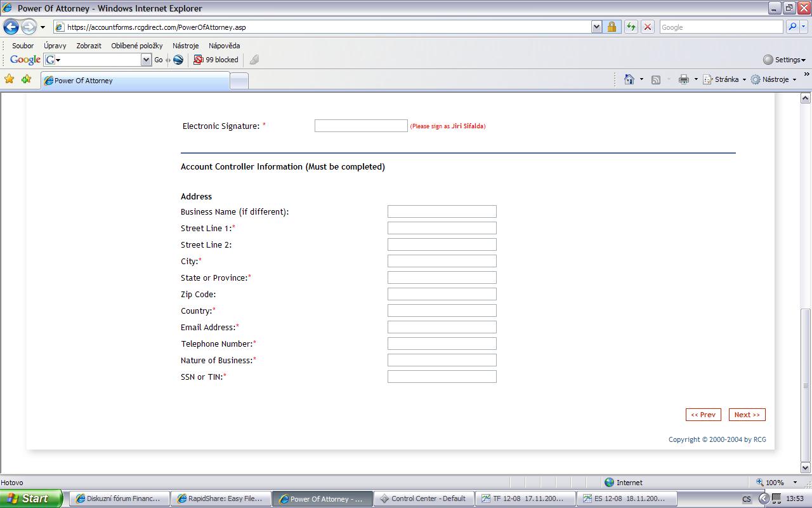
Task: Expand the zoom level dropdown arrow
Action: coord(795,483)
